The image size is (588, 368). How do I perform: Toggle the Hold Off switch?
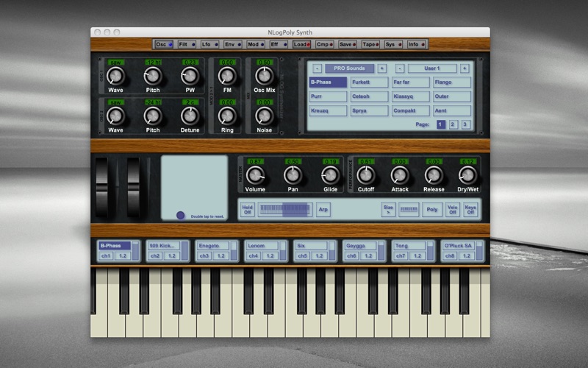(x=248, y=210)
